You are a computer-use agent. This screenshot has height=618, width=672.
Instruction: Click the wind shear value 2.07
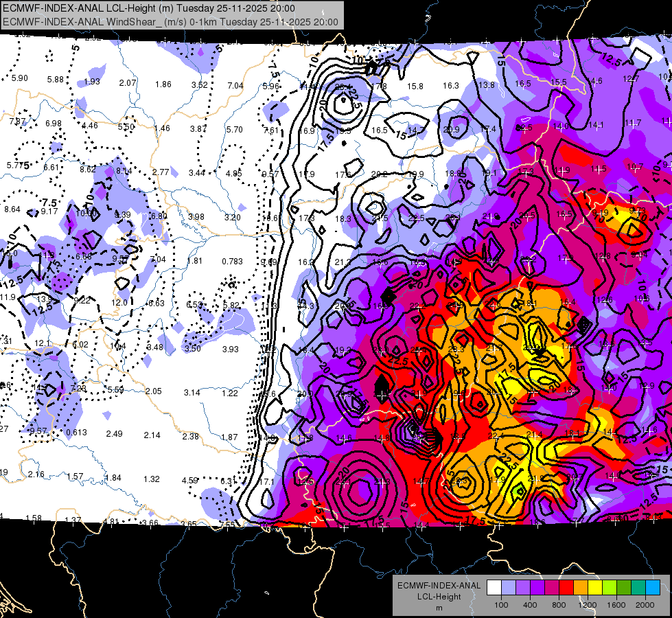click(x=128, y=83)
